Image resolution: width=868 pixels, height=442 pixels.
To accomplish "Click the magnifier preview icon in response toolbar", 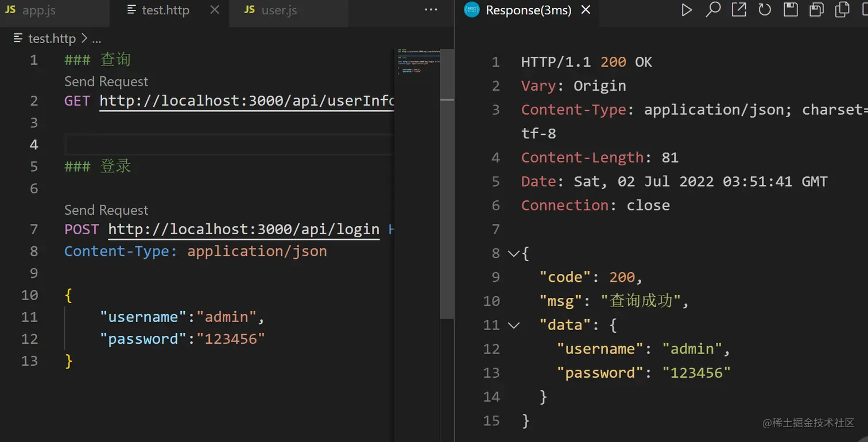I will click(x=713, y=10).
